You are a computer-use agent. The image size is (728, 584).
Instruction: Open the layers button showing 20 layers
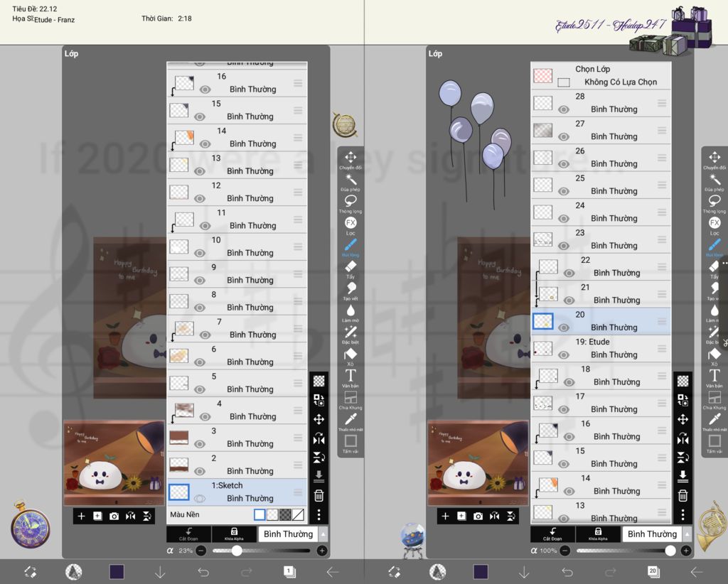pos(653,571)
